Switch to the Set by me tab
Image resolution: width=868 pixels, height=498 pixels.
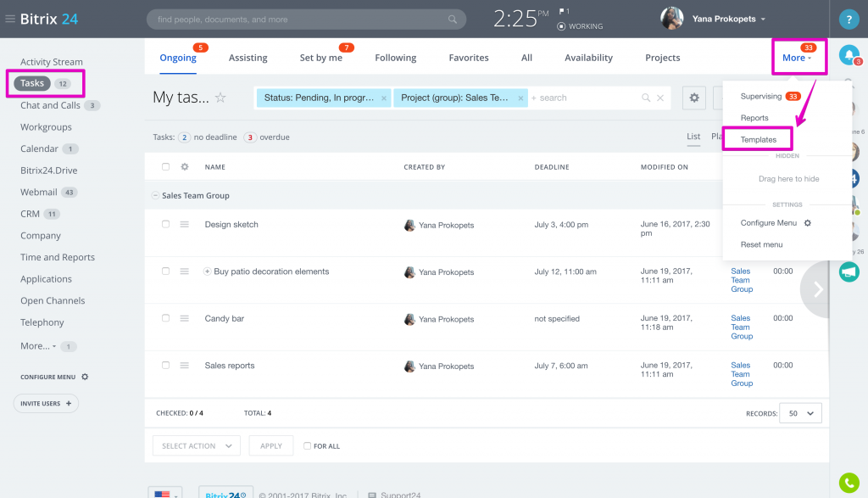321,58
